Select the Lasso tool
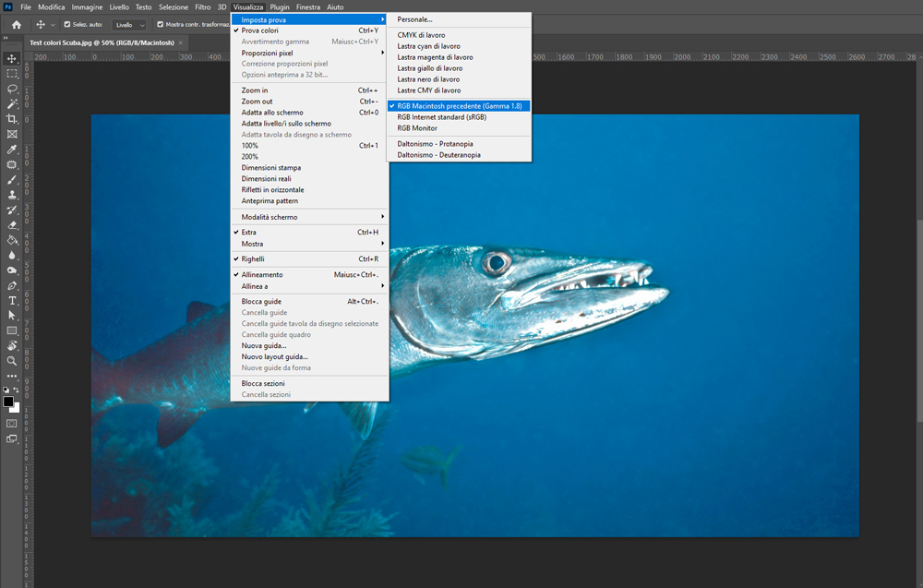 [12, 89]
